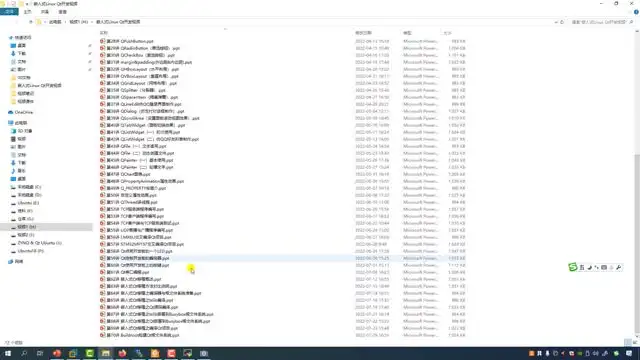Click the 3D 对象 icon in sidebar
Viewport: 640px width, 360px height.
[x=13, y=131]
